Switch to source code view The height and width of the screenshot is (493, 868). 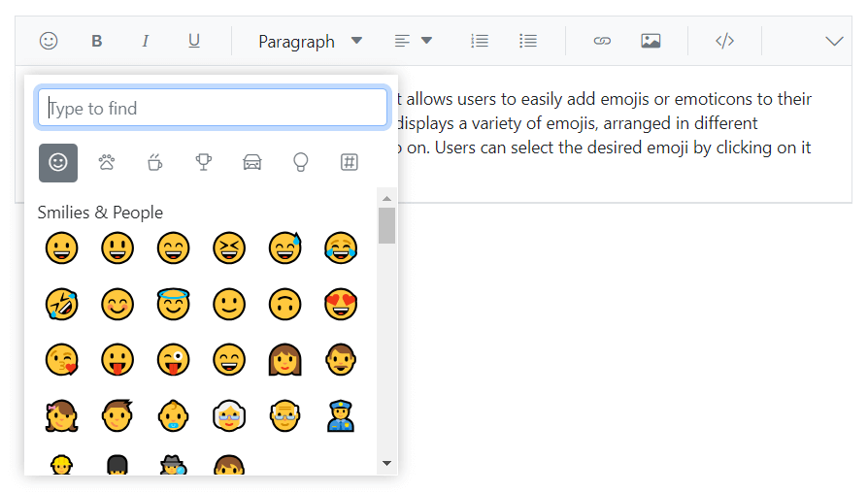tap(724, 41)
